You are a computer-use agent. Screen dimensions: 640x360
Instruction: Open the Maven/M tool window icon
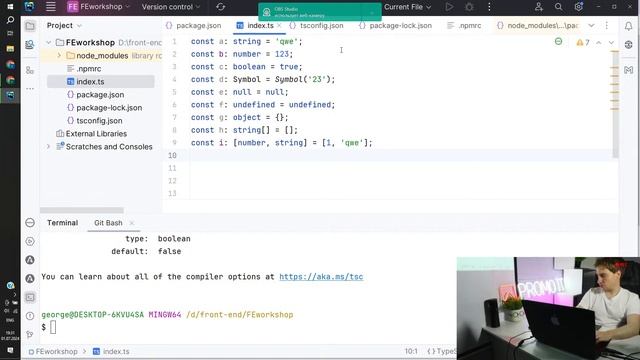[x=629, y=70]
